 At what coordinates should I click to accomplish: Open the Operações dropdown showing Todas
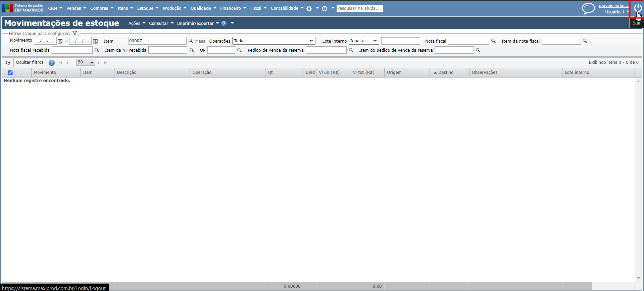[274, 41]
